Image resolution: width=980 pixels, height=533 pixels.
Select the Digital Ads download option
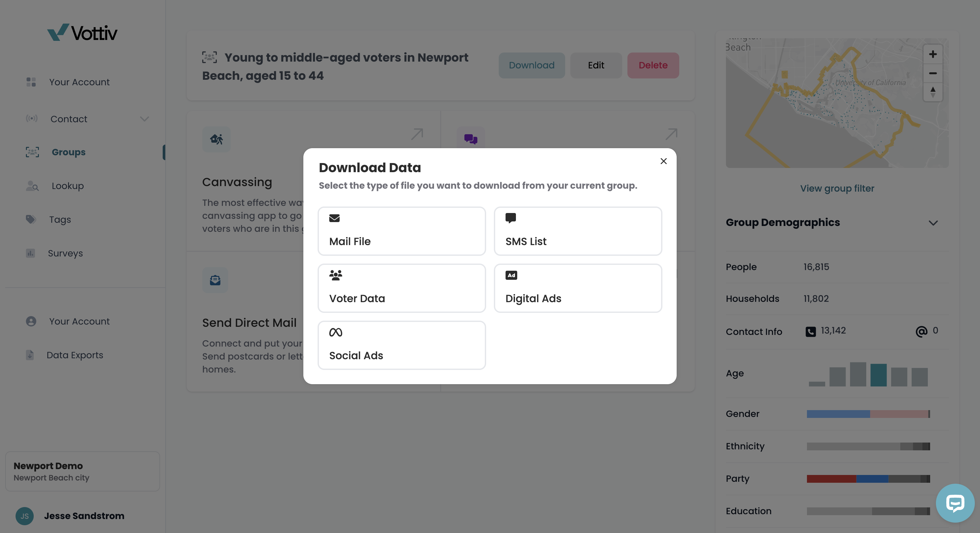pyautogui.click(x=578, y=288)
